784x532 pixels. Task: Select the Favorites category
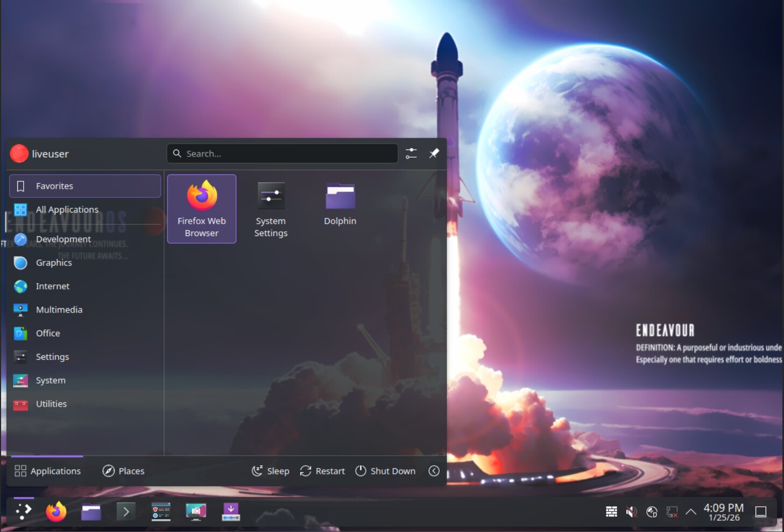tap(85, 186)
